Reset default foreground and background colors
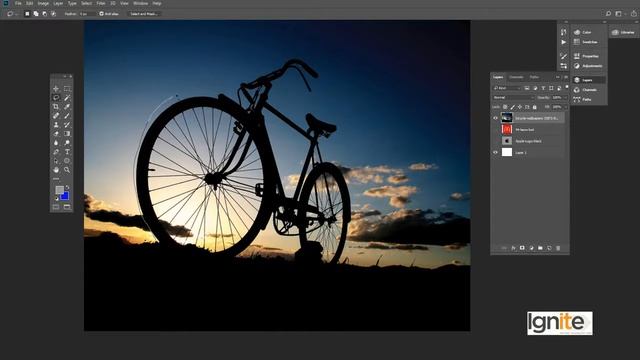This screenshot has height=360, width=640. pos(56,199)
